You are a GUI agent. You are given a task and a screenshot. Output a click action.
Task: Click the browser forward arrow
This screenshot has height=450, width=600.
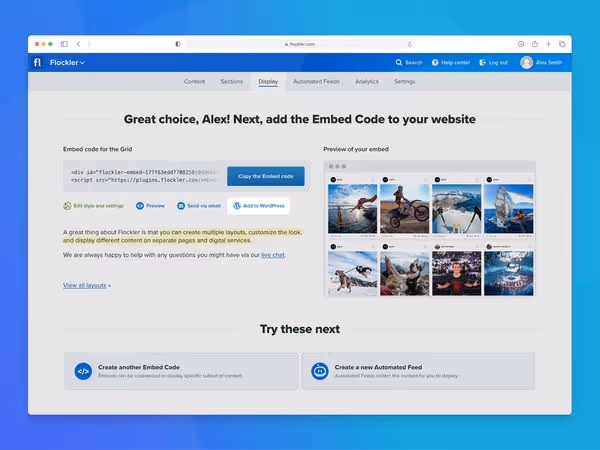click(x=89, y=44)
